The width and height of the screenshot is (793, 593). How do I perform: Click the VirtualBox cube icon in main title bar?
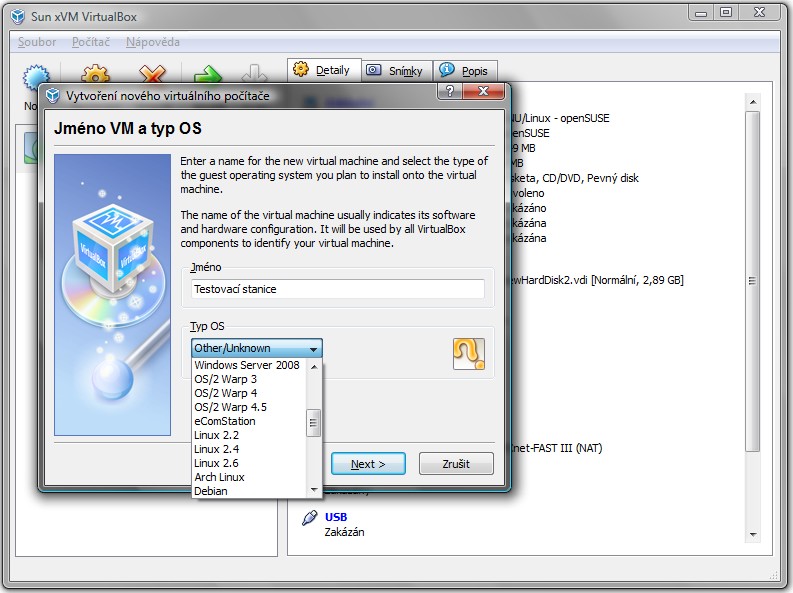(x=18, y=17)
